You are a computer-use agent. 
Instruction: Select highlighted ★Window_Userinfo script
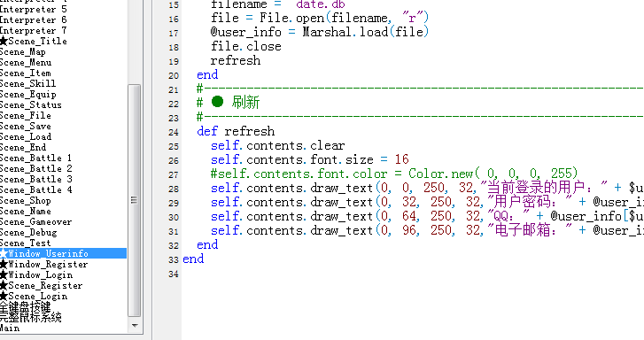(63, 253)
